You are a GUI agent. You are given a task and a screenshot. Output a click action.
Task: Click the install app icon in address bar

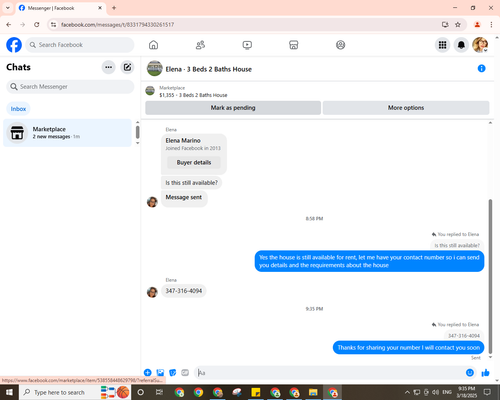(x=445, y=25)
